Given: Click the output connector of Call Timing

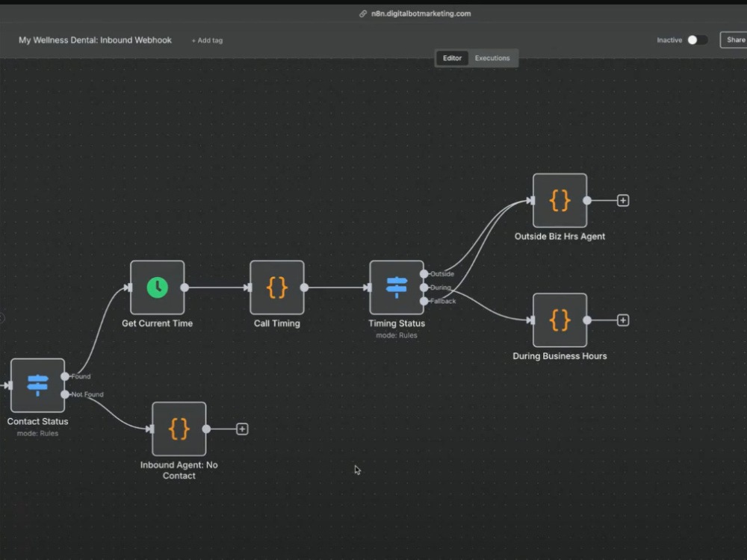Looking at the screenshot, I should click(x=304, y=287).
